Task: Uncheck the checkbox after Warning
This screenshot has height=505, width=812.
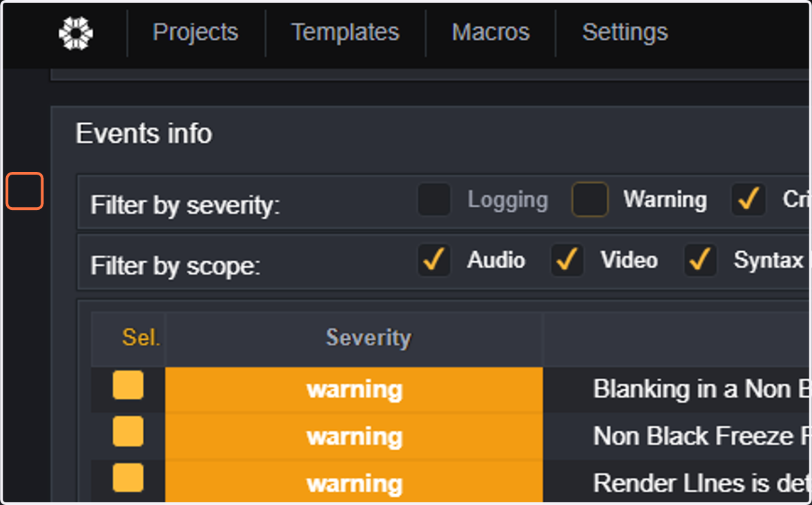Action: coord(748,200)
